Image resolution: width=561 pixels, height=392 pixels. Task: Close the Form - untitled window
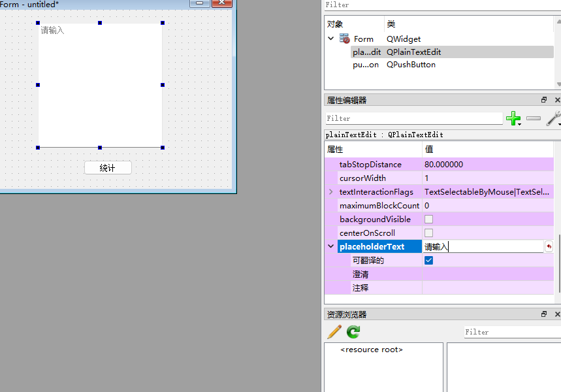pos(222,3)
